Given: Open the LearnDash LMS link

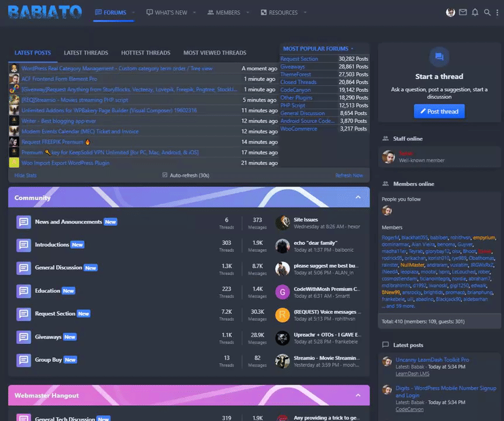Looking at the screenshot, I should pyautogui.click(x=412, y=374).
